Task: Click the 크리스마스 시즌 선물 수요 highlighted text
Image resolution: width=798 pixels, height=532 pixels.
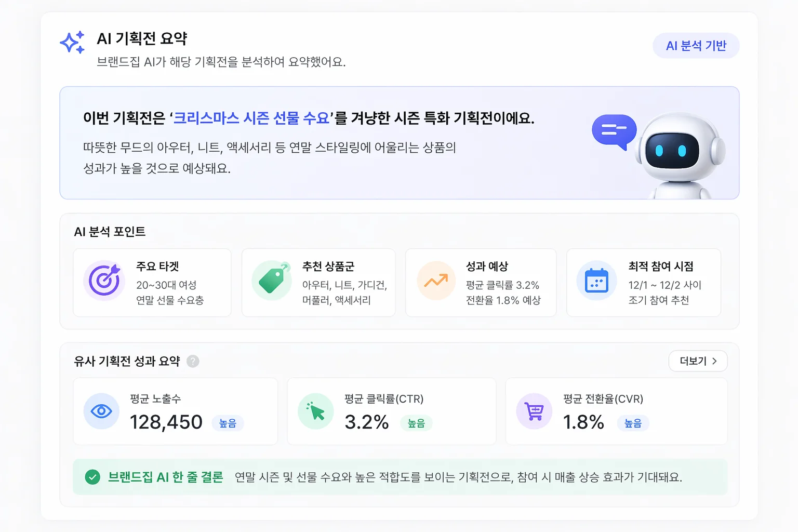Action: tap(251, 118)
